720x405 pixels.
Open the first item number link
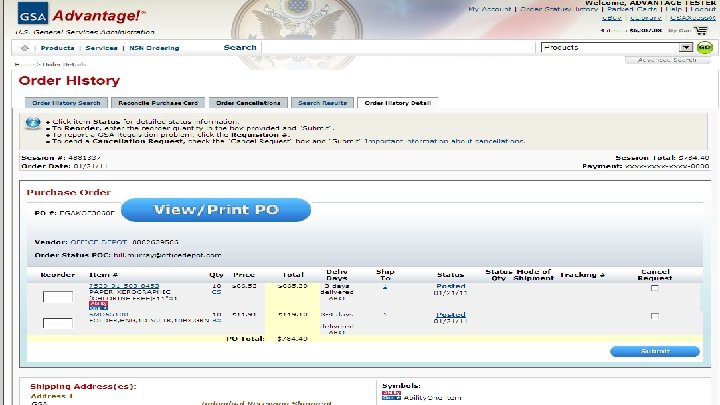click(x=124, y=286)
